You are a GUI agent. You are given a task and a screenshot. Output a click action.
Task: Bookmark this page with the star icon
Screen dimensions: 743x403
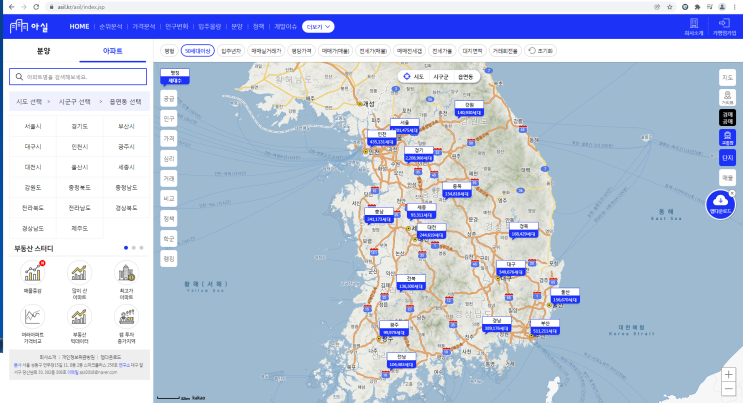pyautogui.click(x=670, y=7)
